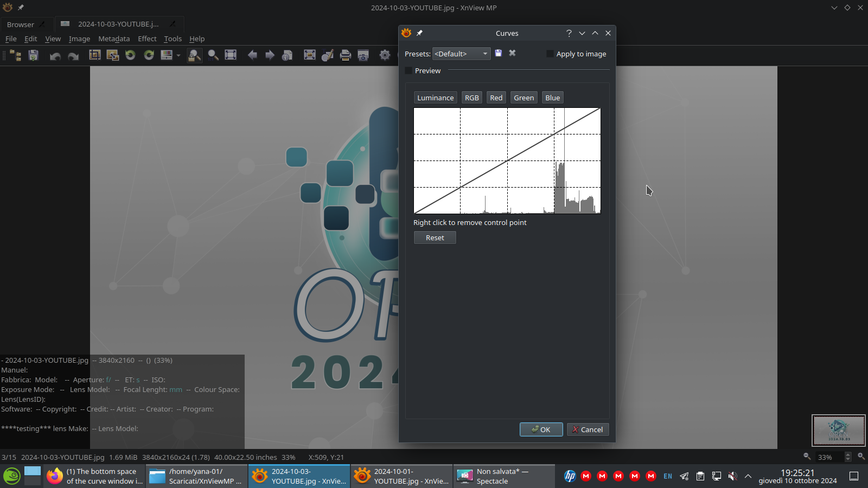Click the Print icon in toolbar

coord(345,55)
